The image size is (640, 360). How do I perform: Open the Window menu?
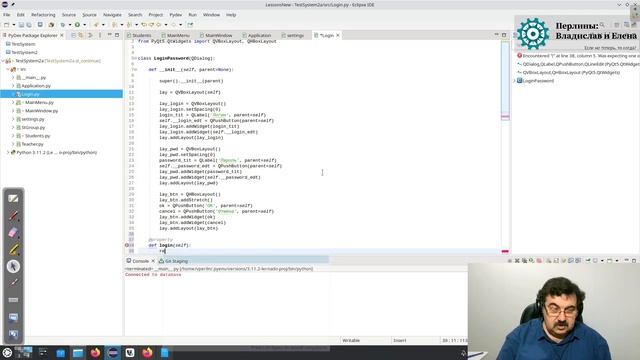[x=211, y=15]
